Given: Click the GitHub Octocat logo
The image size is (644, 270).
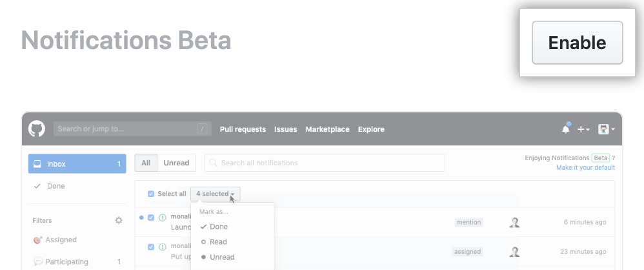Looking at the screenshot, I should (x=37, y=129).
